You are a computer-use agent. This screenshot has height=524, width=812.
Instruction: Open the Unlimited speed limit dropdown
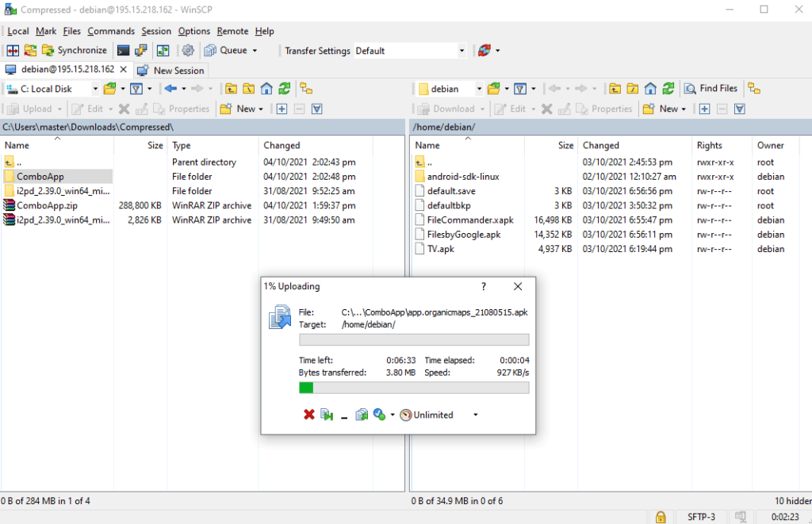pyautogui.click(x=476, y=415)
